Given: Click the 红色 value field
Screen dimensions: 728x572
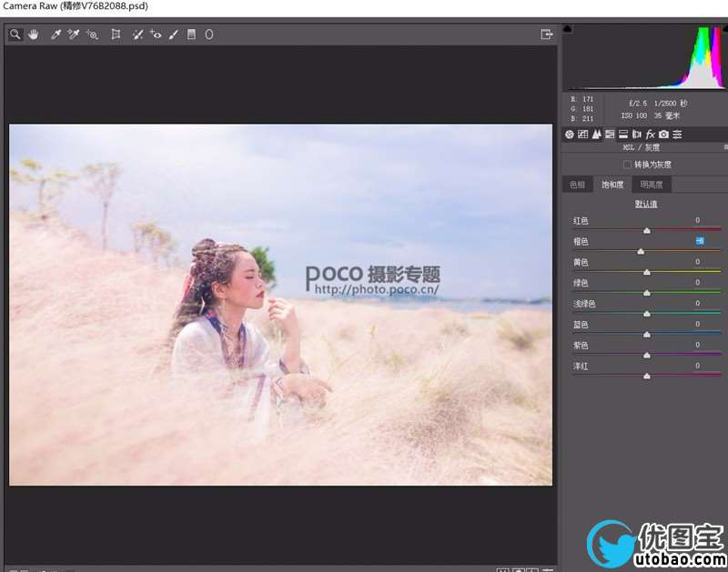Looking at the screenshot, I should click(x=697, y=220).
